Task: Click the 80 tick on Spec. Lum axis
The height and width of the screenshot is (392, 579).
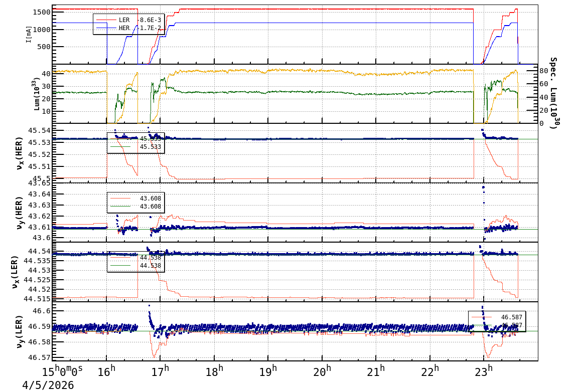Action: coord(544,71)
